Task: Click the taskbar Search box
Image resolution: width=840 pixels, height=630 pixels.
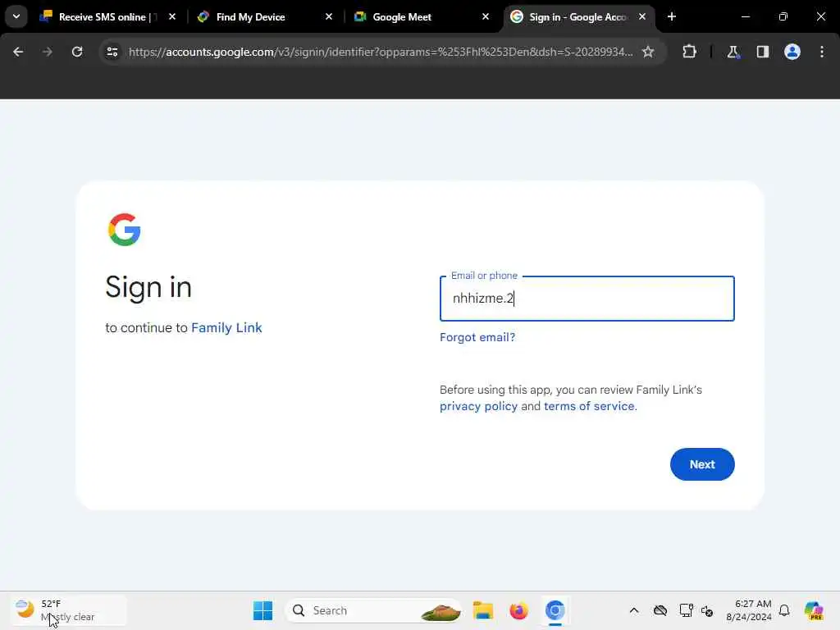Action: click(373, 610)
